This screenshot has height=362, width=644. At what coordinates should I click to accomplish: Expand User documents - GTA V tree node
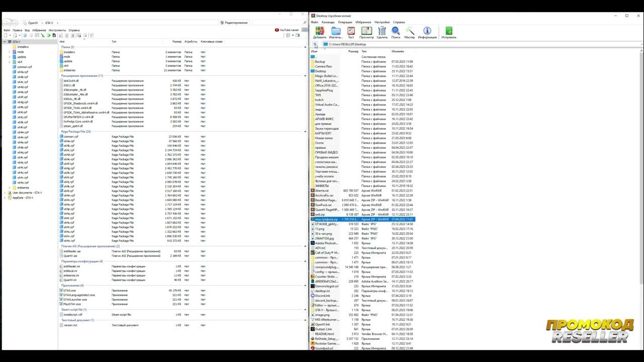5,193
